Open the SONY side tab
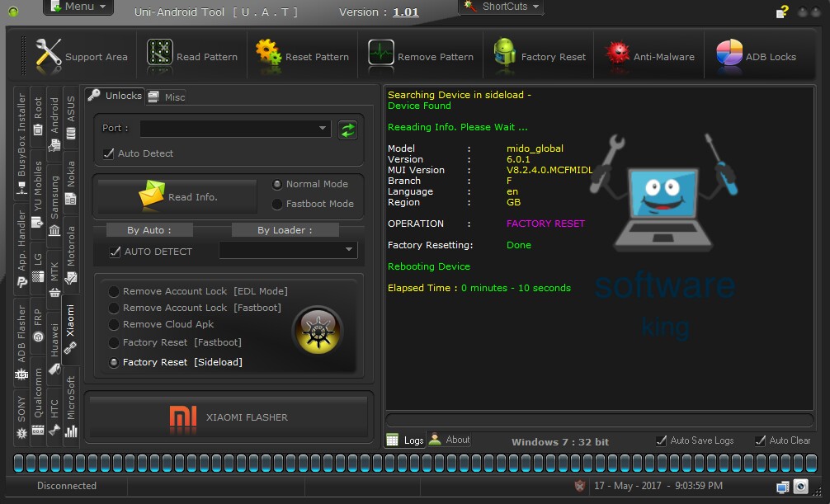The height and width of the screenshot is (504, 830). pyautogui.click(x=21, y=417)
